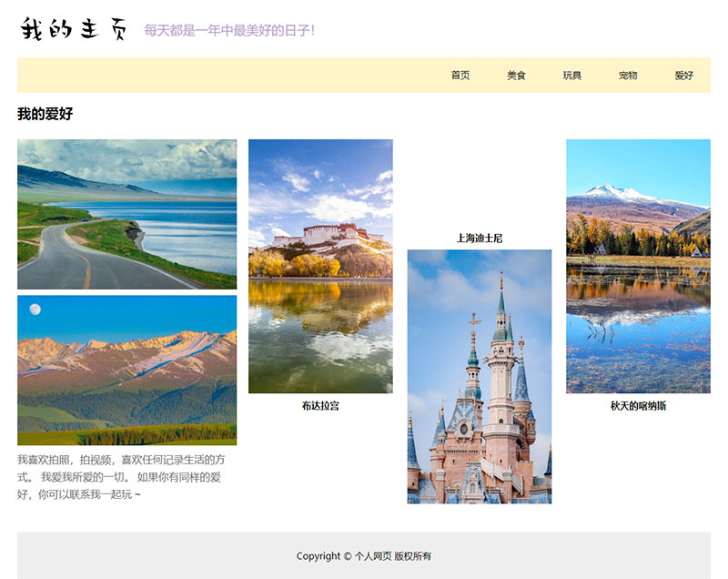
Task: Open the mountain with moon photo
Action: 126,370
